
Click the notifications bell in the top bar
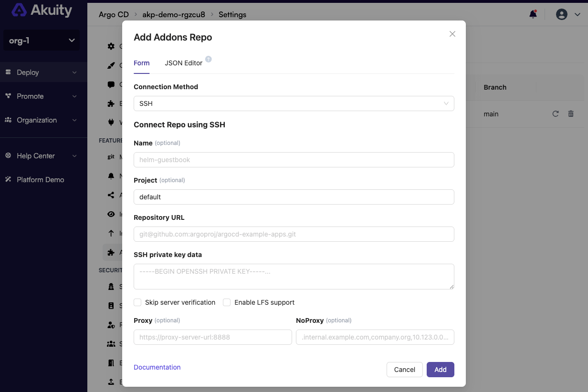pos(533,14)
